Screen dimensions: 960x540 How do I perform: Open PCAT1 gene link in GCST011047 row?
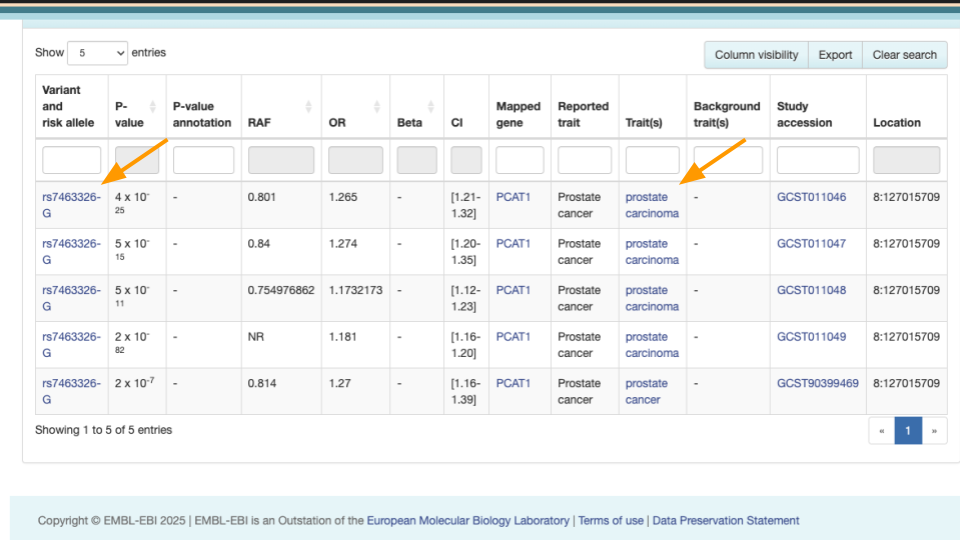tap(513, 244)
